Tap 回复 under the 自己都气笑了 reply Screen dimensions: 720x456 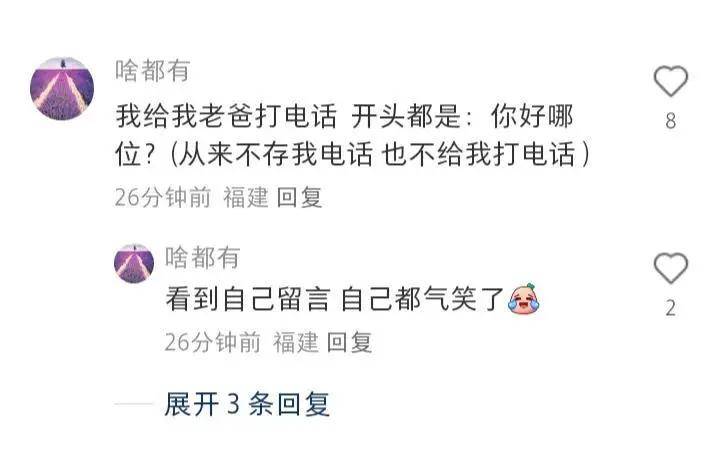coord(349,342)
